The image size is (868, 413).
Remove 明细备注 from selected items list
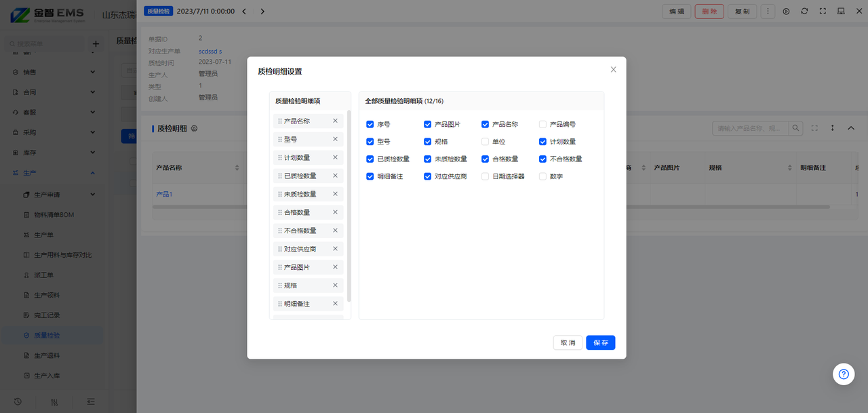click(335, 304)
